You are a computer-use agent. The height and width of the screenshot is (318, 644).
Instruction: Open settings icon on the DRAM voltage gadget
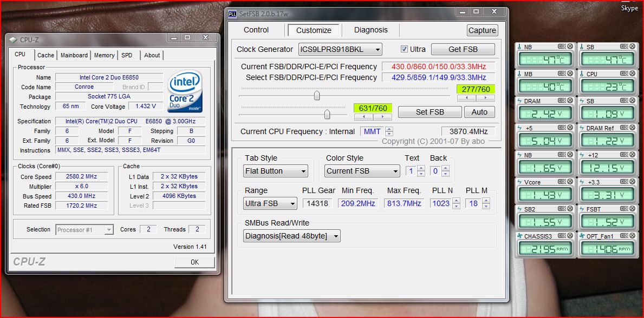[x=561, y=101]
